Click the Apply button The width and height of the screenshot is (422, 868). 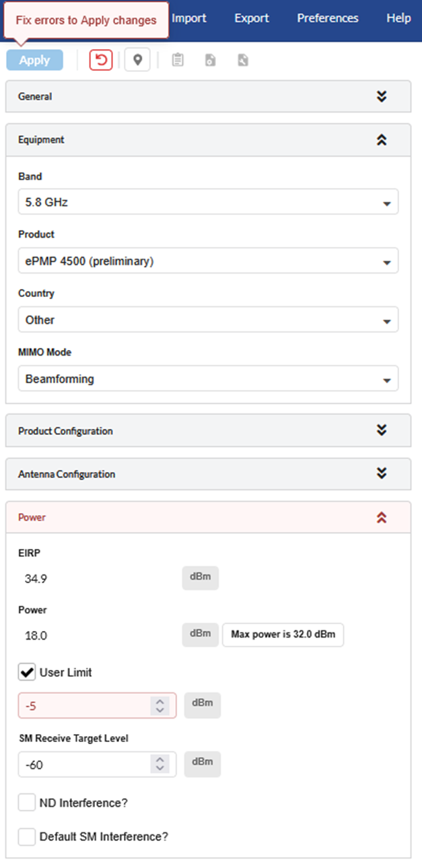click(x=34, y=60)
